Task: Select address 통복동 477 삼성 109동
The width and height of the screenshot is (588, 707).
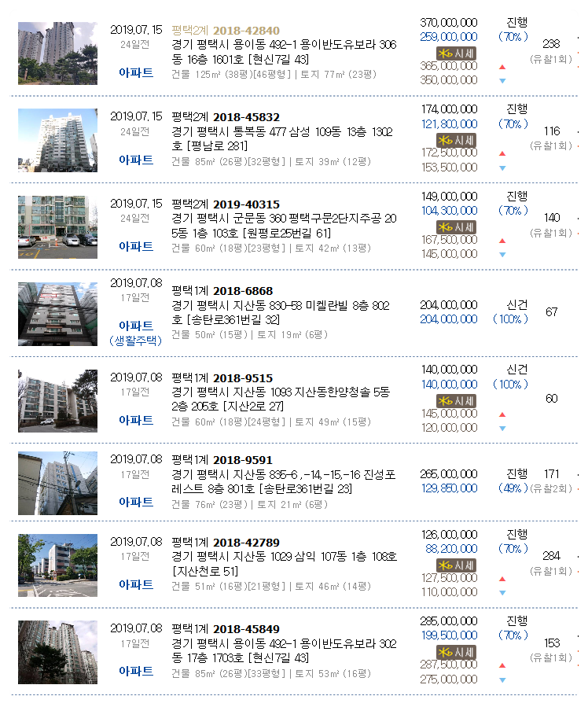Action: click(x=282, y=139)
